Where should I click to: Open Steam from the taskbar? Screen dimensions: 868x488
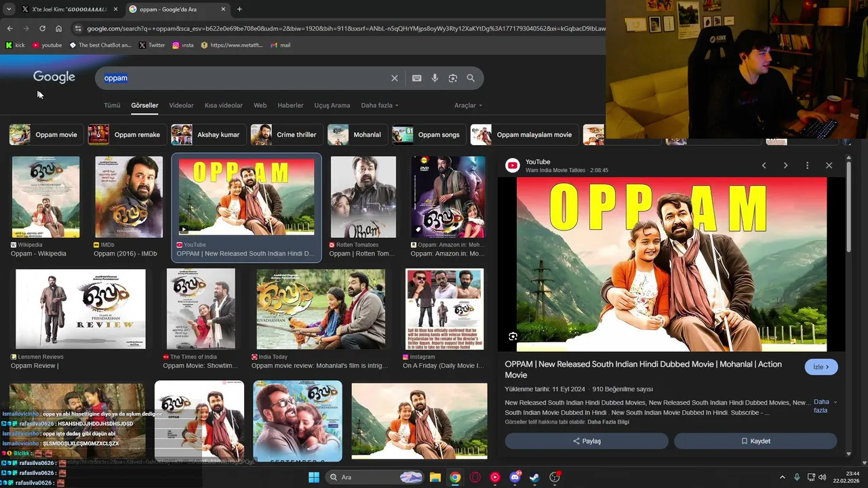pyautogui.click(x=534, y=477)
